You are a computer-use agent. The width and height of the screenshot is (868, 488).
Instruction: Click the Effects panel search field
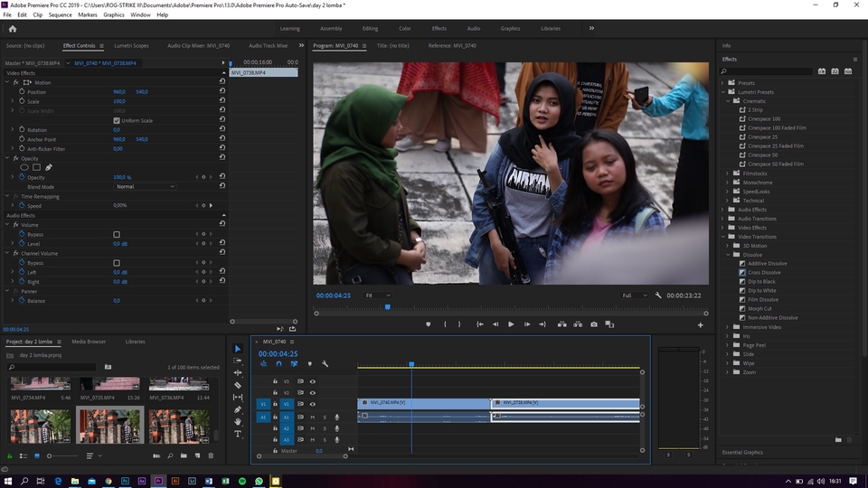[x=766, y=71]
